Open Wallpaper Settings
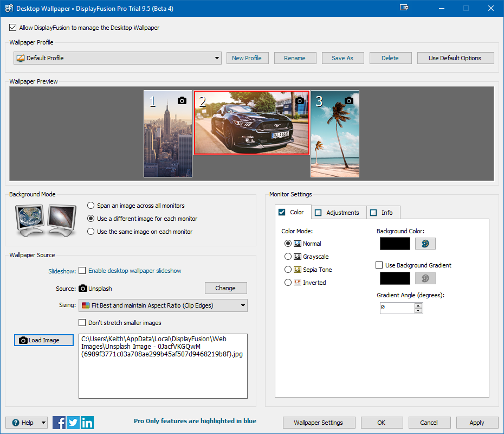This screenshot has width=504, height=434. [x=318, y=423]
